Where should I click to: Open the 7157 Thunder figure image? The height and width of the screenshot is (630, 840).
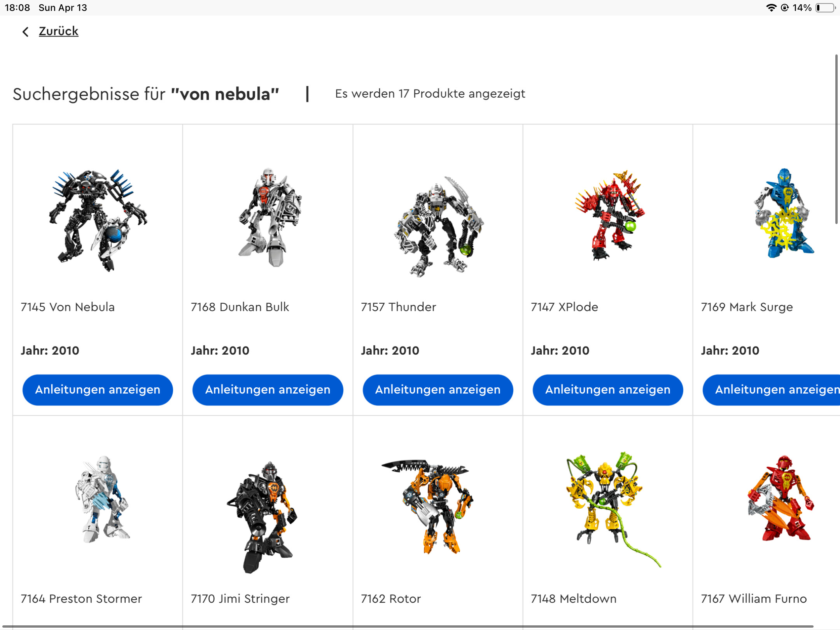point(439,226)
